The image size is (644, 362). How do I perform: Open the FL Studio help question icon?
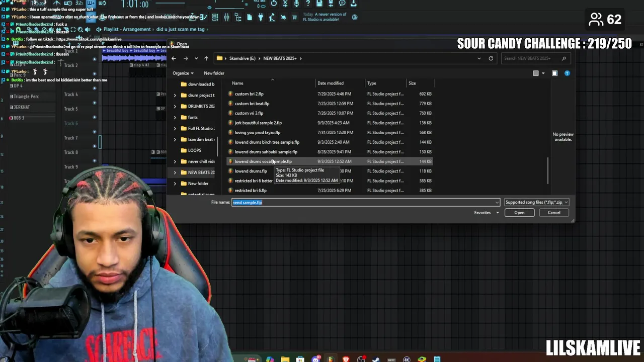(x=308, y=4)
